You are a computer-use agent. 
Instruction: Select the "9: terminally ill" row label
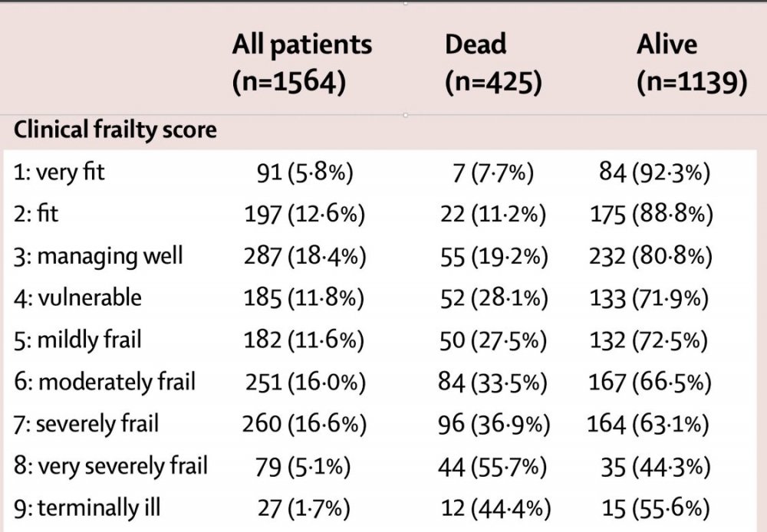pyautogui.click(x=87, y=507)
